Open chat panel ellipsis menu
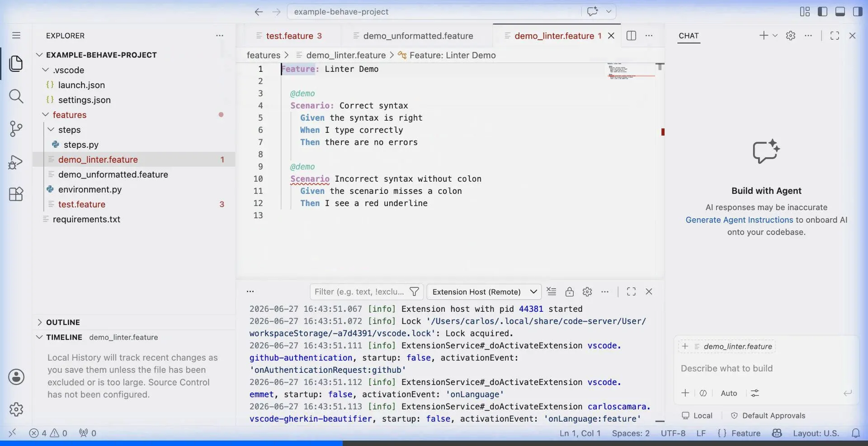 click(x=808, y=36)
